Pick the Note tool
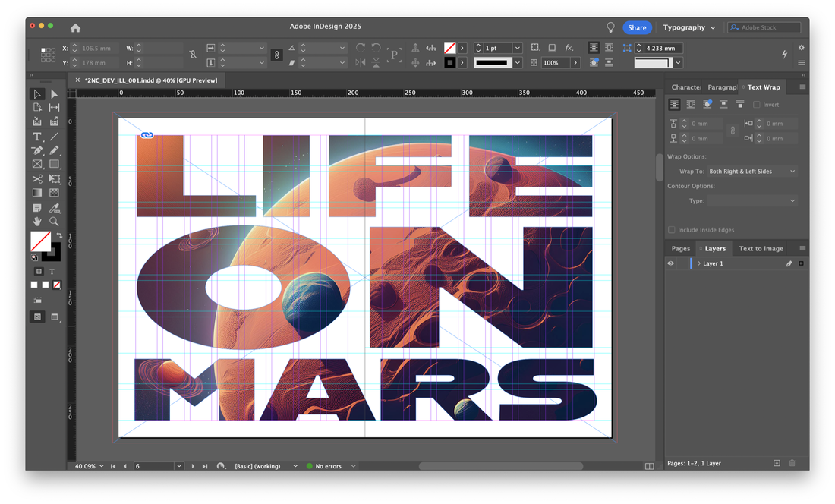This screenshot has width=835, height=504. coord(37,207)
